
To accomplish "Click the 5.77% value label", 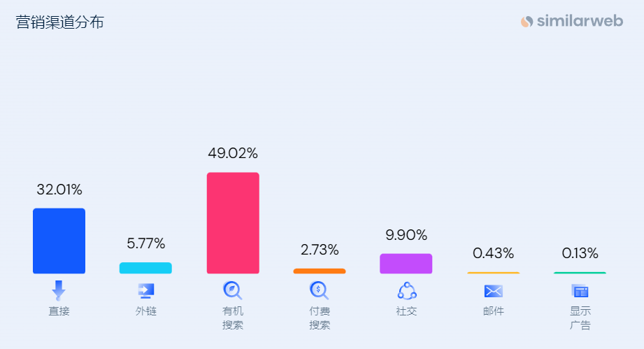I will tap(146, 244).
